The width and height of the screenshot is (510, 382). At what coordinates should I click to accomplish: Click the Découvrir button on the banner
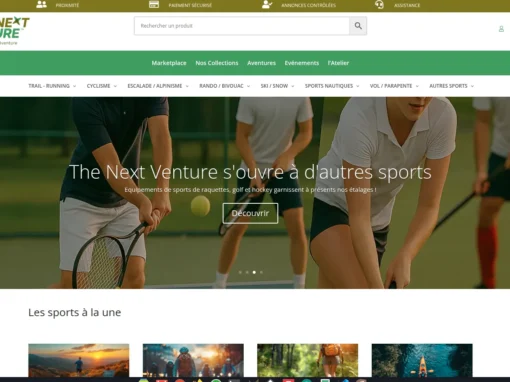(x=250, y=213)
